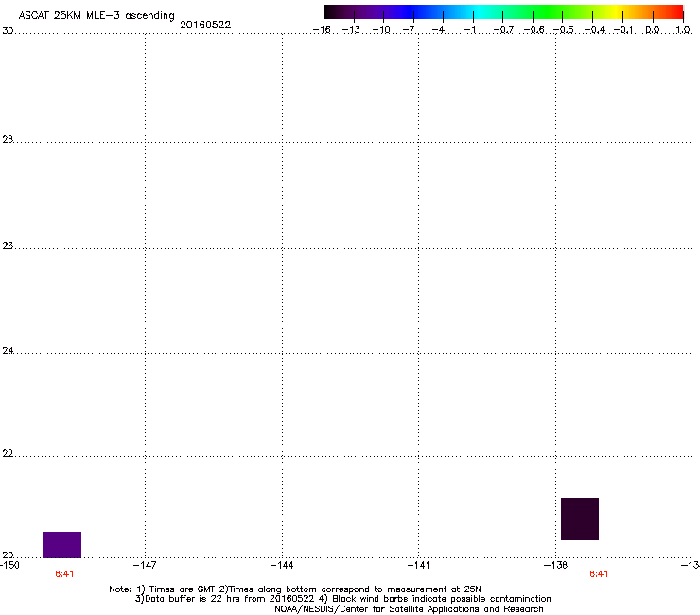Image resolution: width=700 pixels, height=615 pixels.
Task: Click the latitude label 26
Action: point(8,246)
